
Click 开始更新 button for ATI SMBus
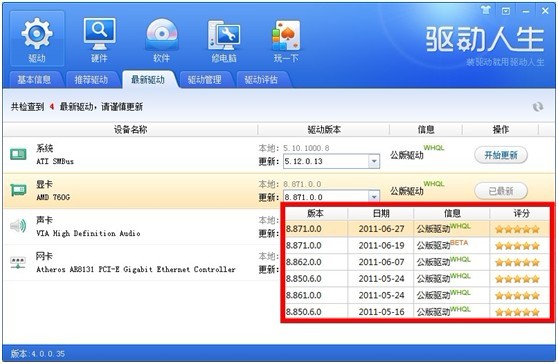[501, 155]
